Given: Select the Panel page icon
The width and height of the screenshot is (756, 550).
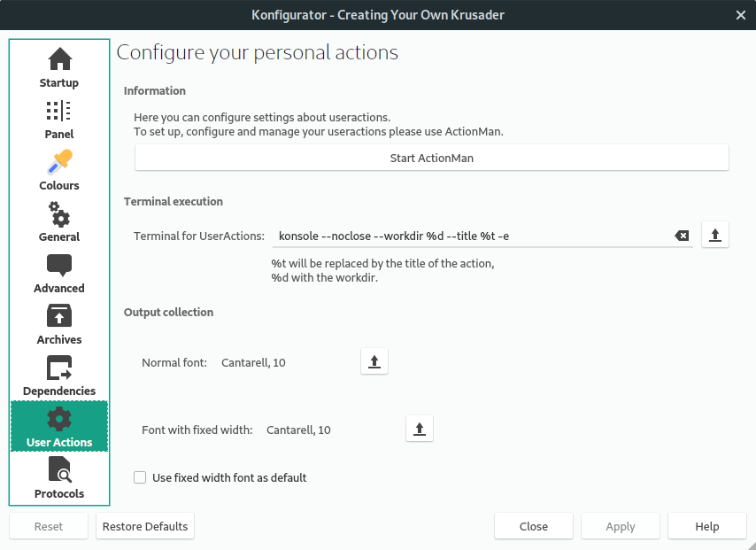Looking at the screenshot, I should point(58,111).
